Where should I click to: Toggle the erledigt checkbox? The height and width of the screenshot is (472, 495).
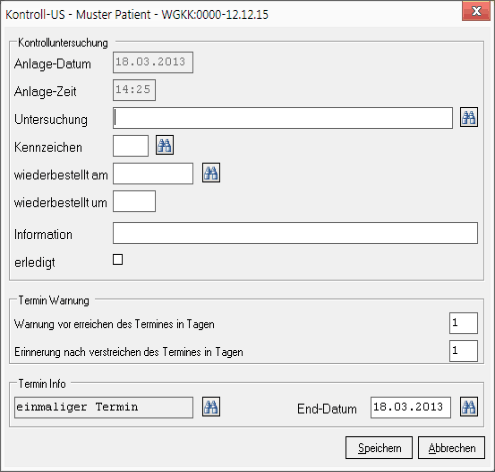118,259
